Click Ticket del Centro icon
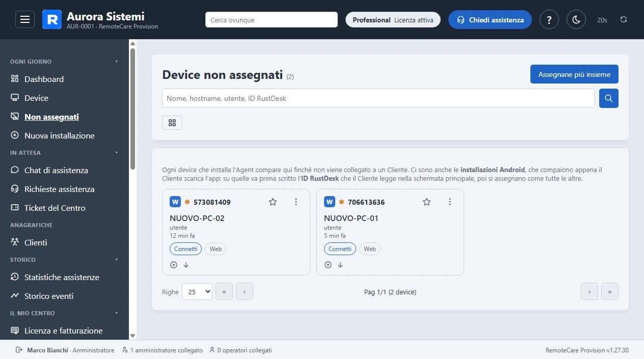644x359 pixels. [x=15, y=208]
